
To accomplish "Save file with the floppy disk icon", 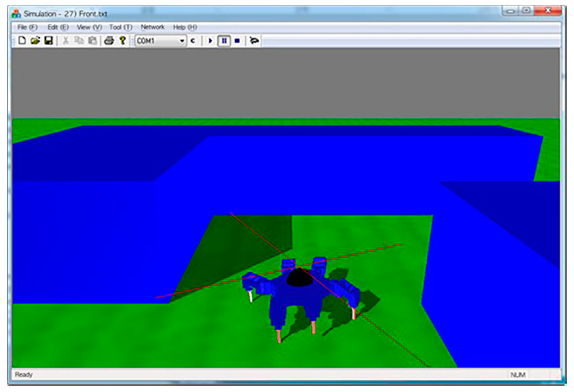I will (48, 40).
